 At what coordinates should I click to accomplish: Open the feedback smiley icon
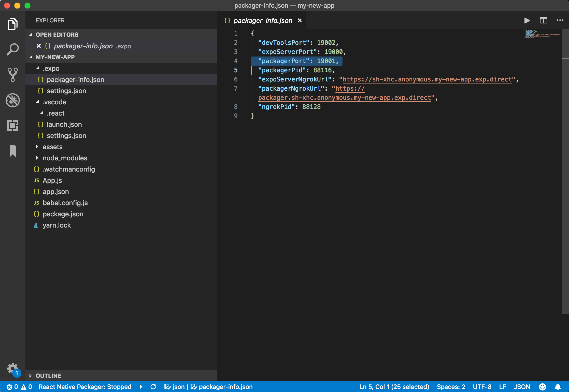coord(543,387)
